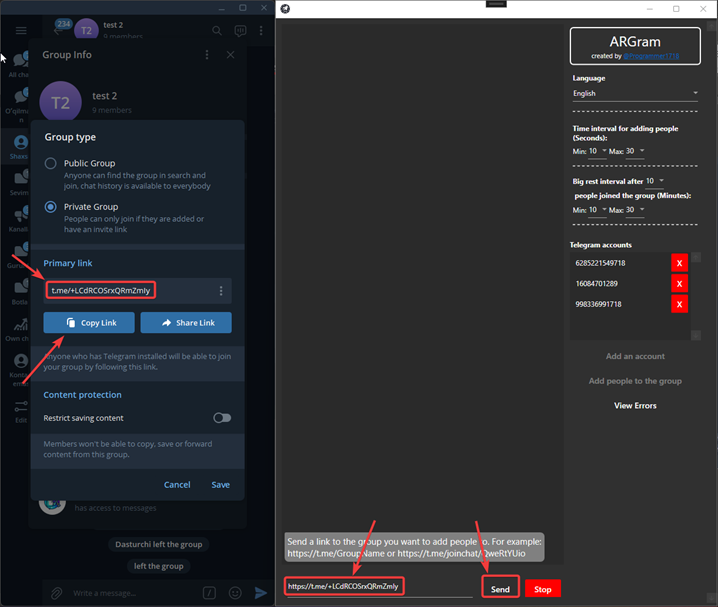
Task: Open View Errors
Action: pyautogui.click(x=635, y=406)
